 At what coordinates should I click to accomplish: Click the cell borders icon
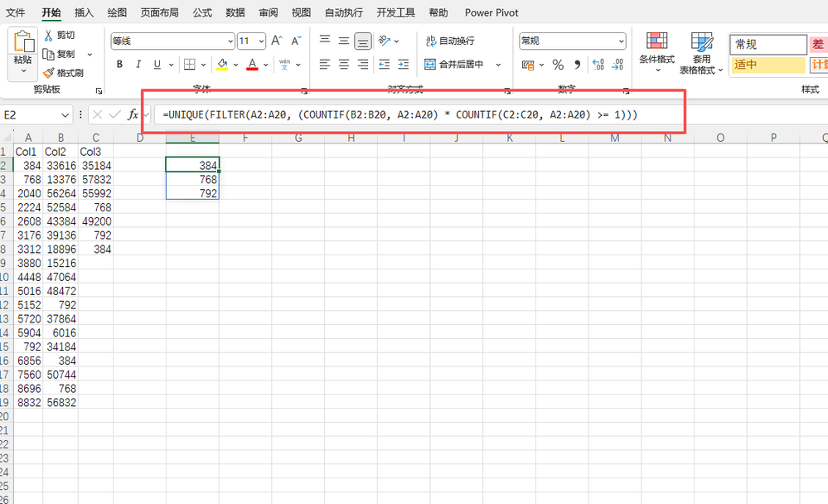pyautogui.click(x=189, y=64)
